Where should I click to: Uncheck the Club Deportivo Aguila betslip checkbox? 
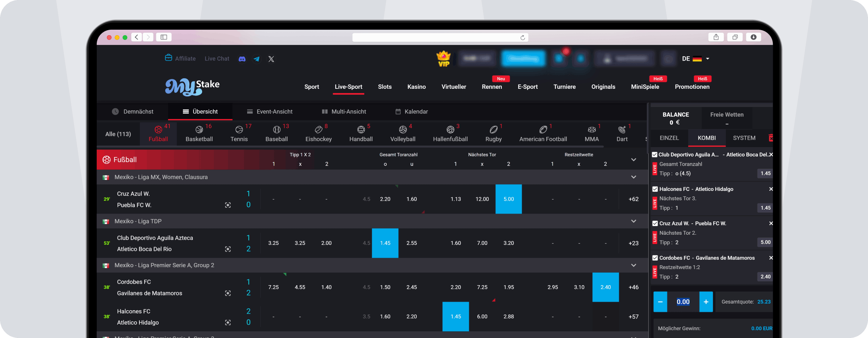coord(655,155)
